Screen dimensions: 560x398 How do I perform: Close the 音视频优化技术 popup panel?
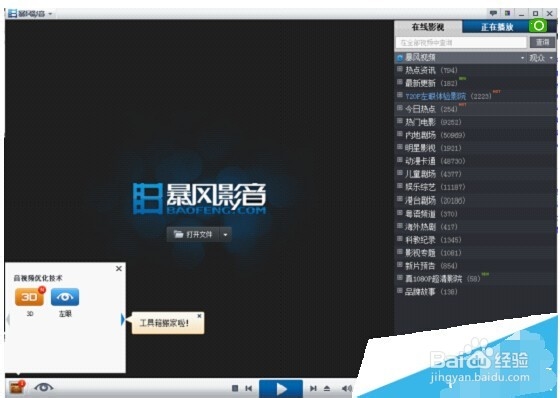(x=119, y=268)
